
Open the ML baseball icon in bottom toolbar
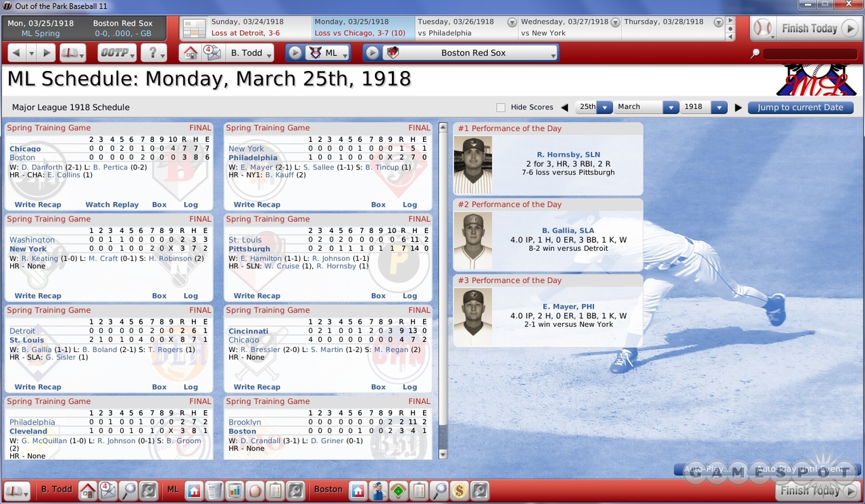click(255, 490)
